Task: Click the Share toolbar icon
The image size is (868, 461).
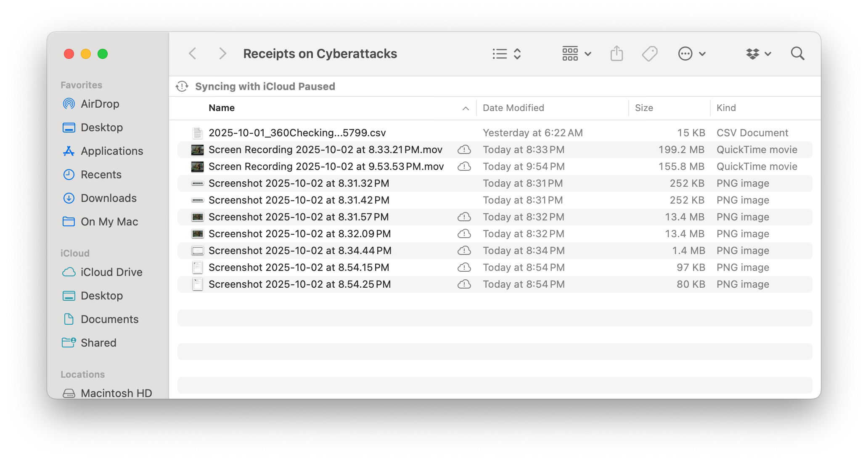Action: pos(617,54)
